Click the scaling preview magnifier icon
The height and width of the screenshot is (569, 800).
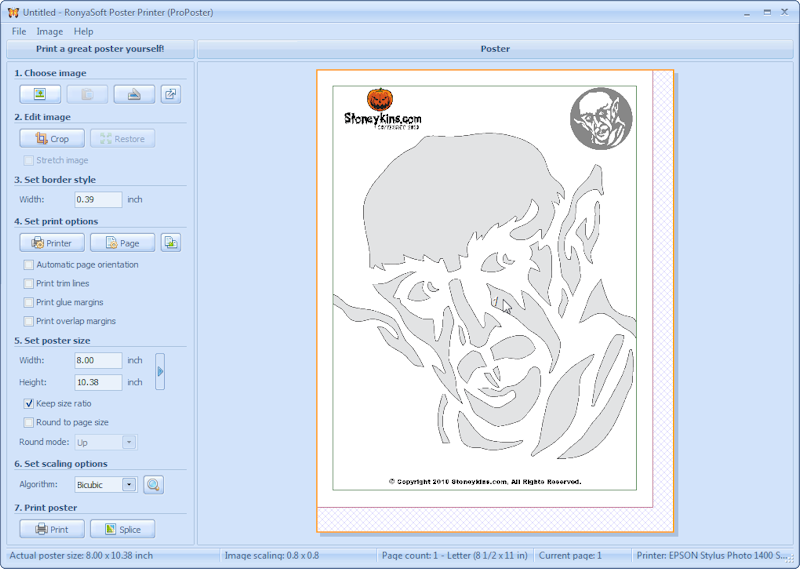tap(154, 484)
